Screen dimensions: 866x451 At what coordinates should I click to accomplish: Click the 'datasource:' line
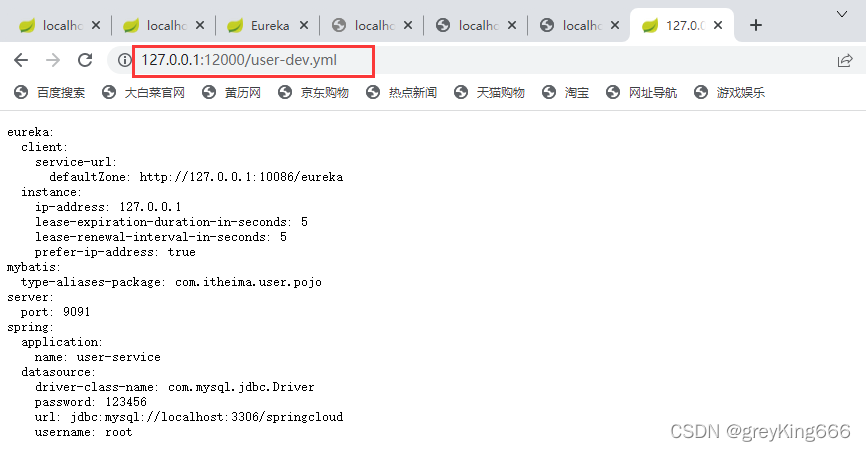58,372
